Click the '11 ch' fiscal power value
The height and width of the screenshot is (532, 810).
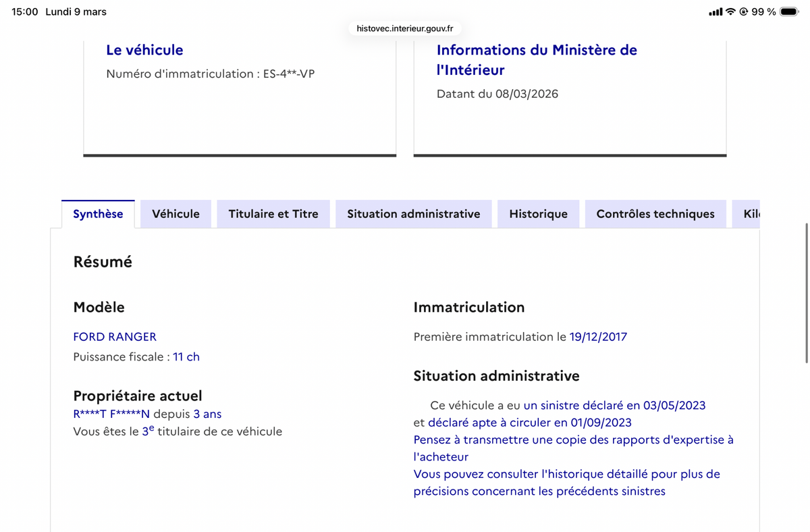(x=186, y=357)
